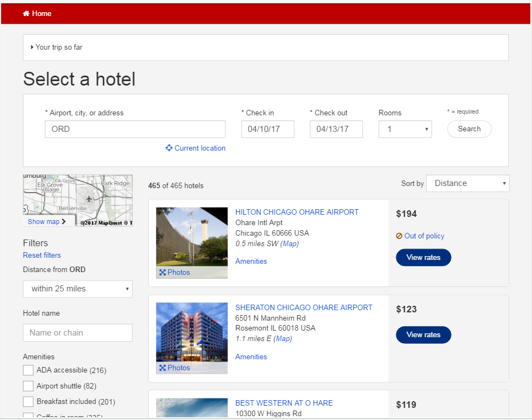
Task: Open BEST WESTERN AT O HARE link
Action: click(x=284, y=403)
